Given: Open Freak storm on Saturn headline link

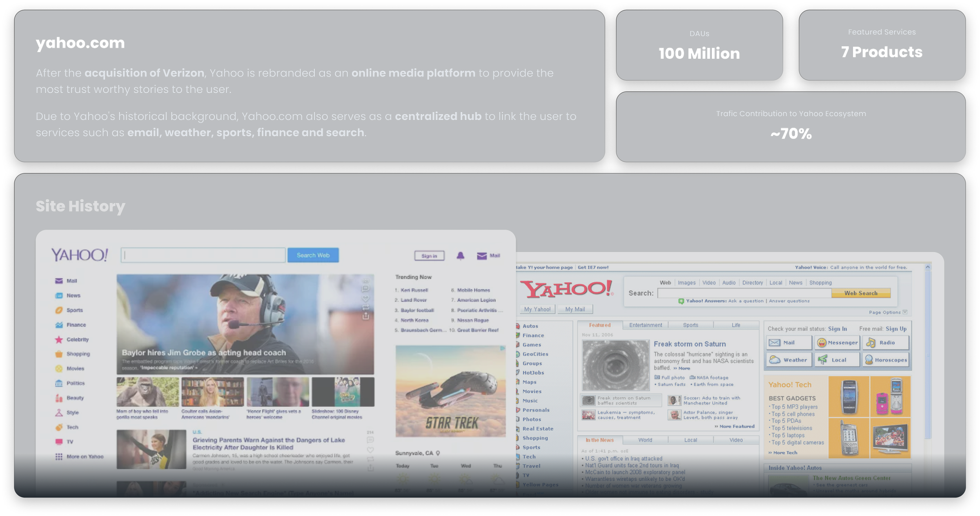Looking at the screenshot, I should coord(690,344).
